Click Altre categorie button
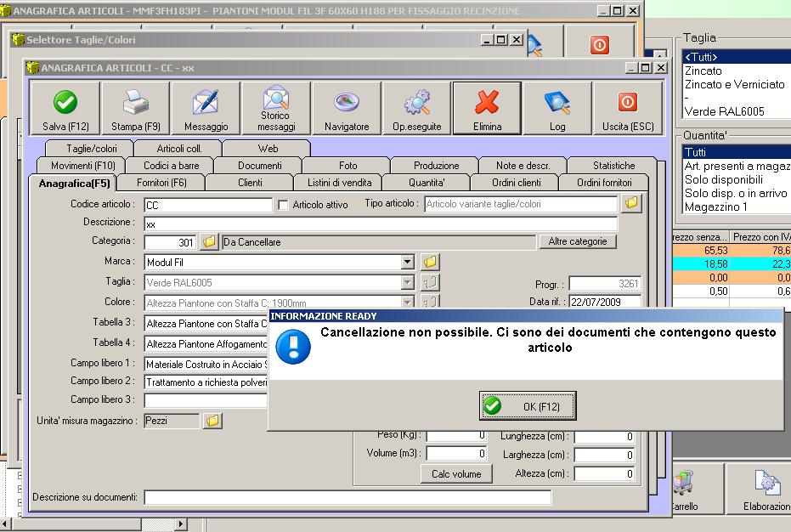Screen dimensions: 791x532 [578, 241]
